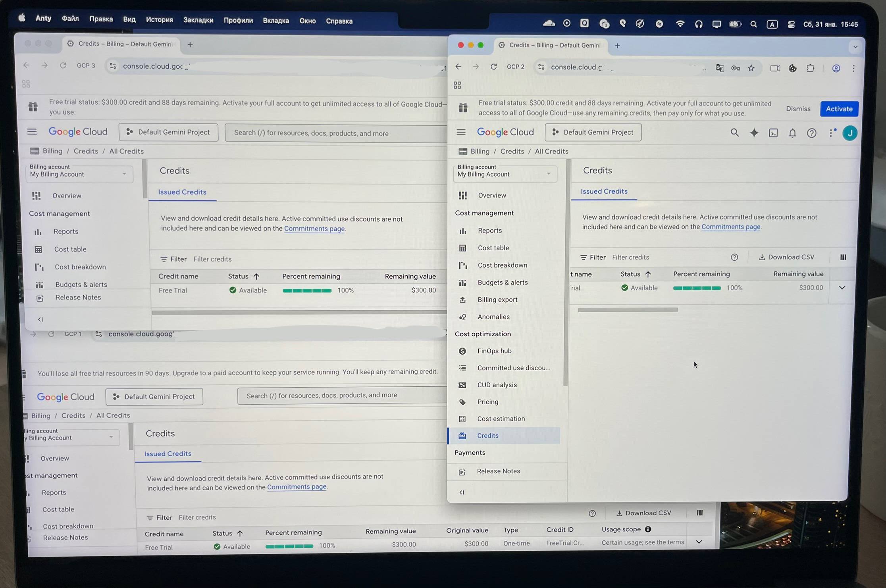Open FinOps hub in sidebar
This screenshot has width=886, height=588.
(494, 351)
